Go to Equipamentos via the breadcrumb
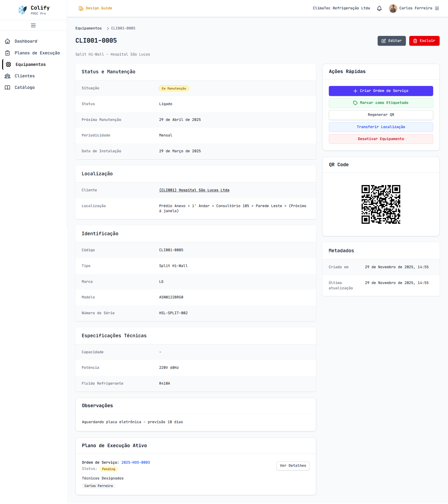Image resolution: width=448 pixels, height=504 pixels. 89,28
